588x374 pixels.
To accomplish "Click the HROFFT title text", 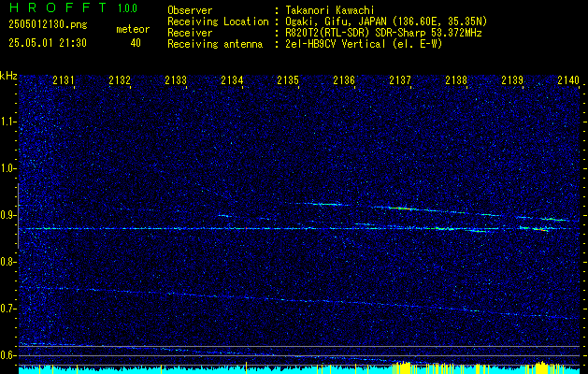I will (x=58, y=7).
